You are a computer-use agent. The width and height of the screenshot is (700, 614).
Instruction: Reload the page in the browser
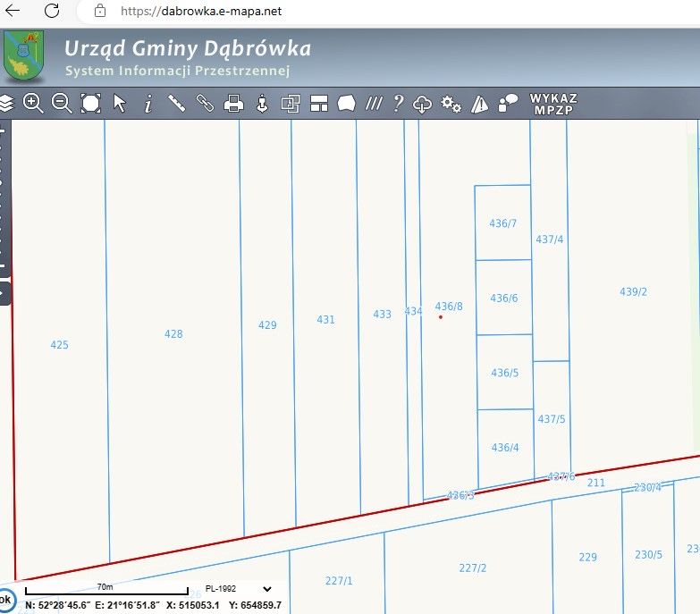click(52, 11)
